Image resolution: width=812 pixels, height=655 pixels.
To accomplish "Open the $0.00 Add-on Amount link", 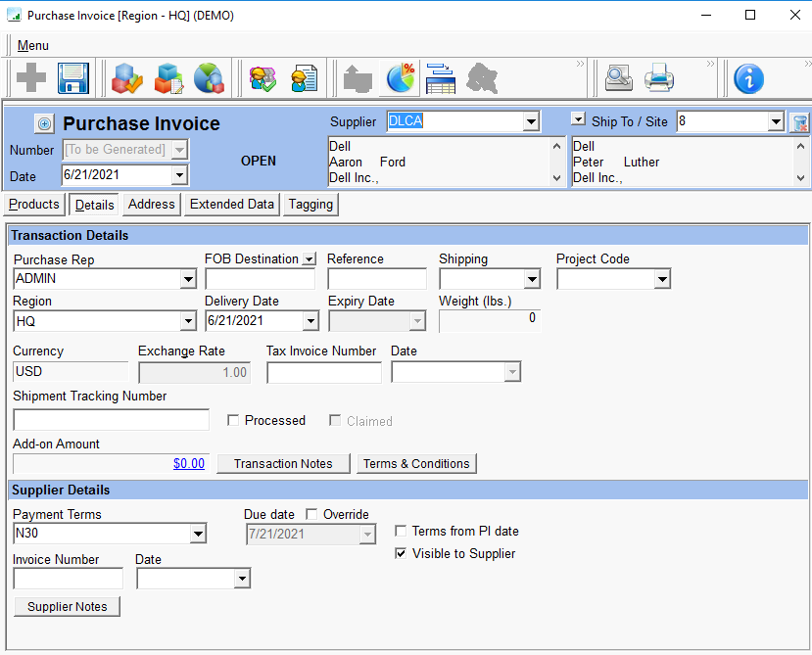I will click(189, 463).
